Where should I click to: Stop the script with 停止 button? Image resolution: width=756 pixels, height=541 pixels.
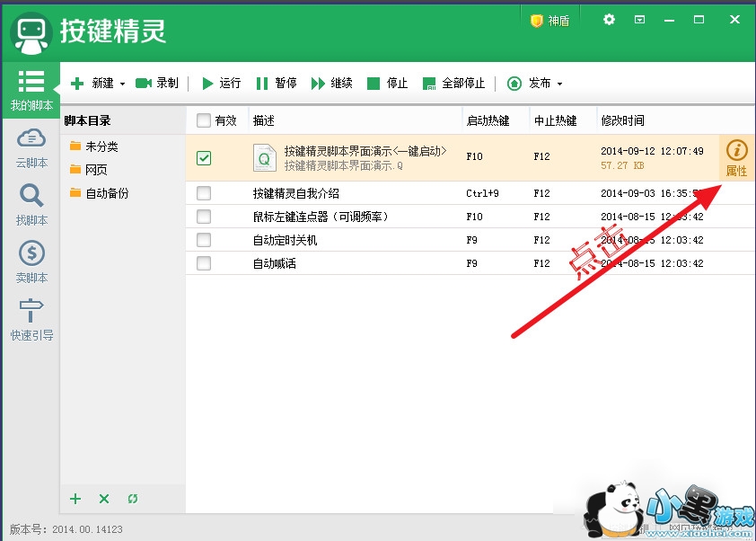(x=387, y=84)
